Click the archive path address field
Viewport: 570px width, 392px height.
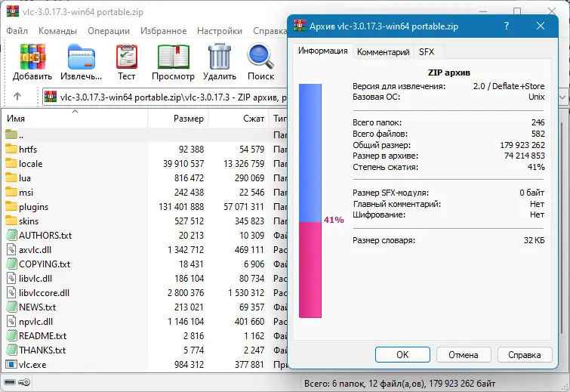pyautogui.click(x=165, y=97)
